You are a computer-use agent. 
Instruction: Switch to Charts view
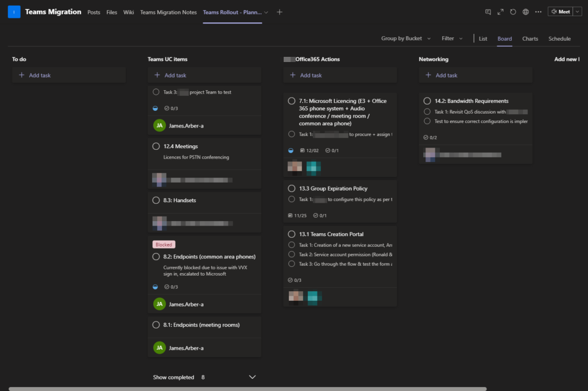click(530, 38)
